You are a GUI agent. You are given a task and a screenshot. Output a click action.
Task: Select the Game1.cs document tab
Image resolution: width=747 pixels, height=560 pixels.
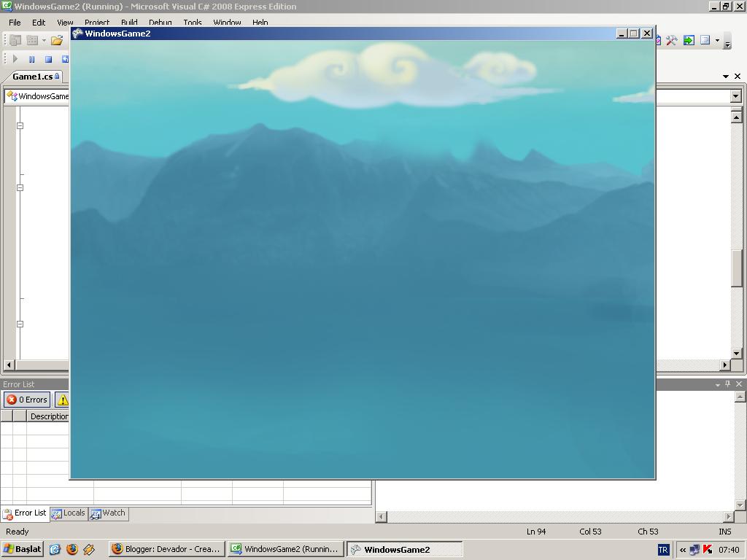tap(35, 76)
